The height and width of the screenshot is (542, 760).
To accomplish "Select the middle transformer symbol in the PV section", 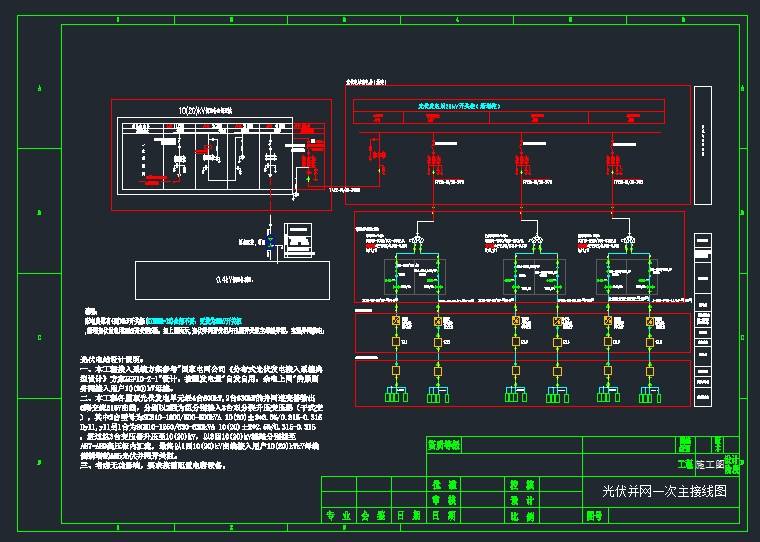I will coord(536,239).
